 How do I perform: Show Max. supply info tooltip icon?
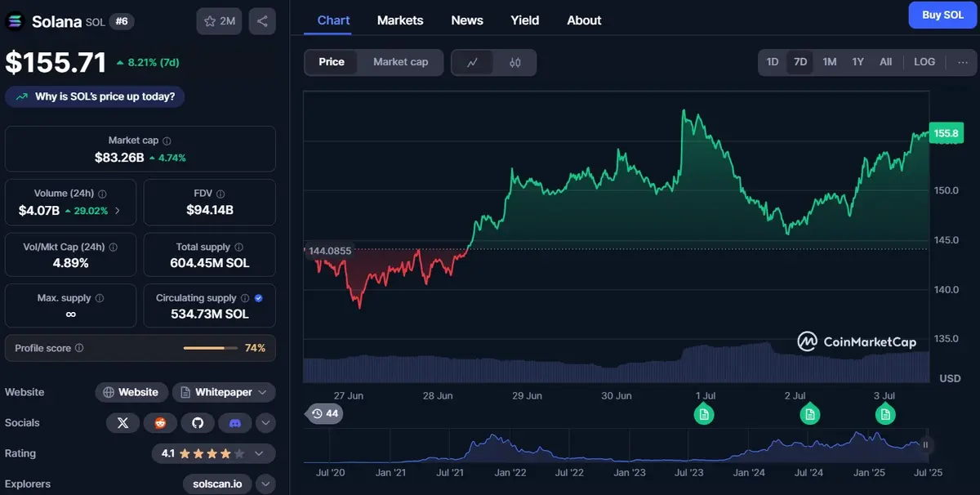tap(100, 299)
